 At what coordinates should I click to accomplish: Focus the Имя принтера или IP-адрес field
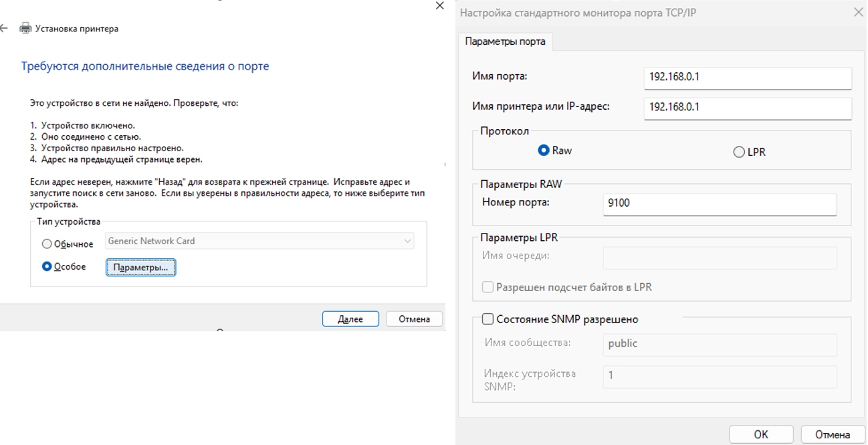point(747,107)
